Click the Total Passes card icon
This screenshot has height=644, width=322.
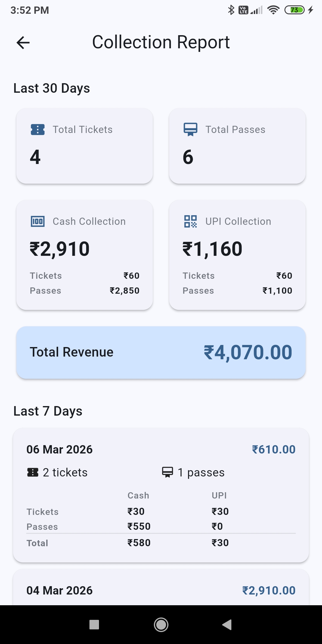point(191,129)
